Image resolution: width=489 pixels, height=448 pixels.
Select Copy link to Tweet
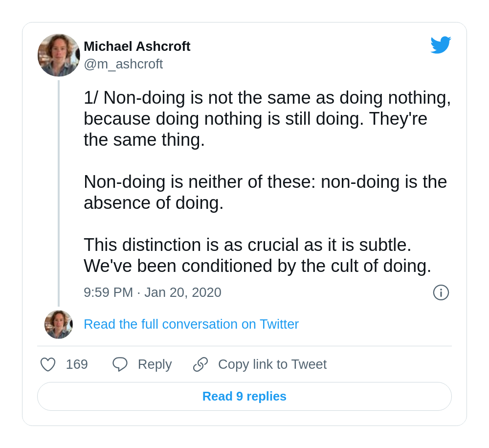[272, 364]
